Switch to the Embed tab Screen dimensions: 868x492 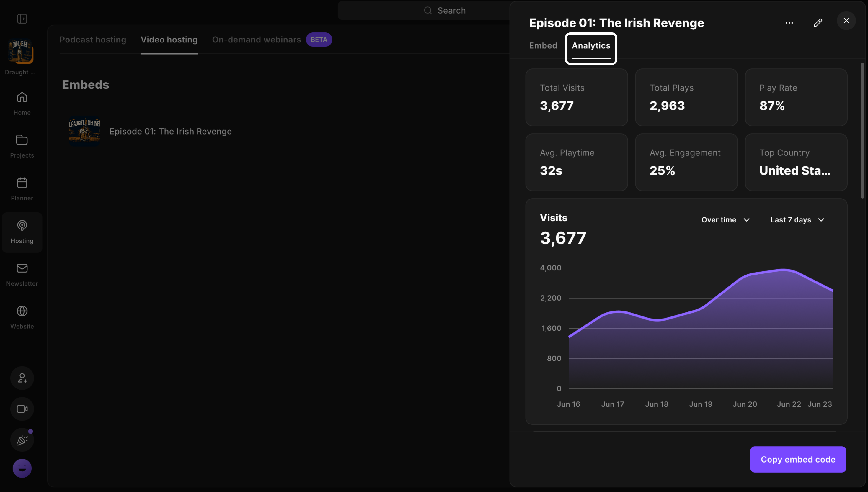tap(543, 46)
